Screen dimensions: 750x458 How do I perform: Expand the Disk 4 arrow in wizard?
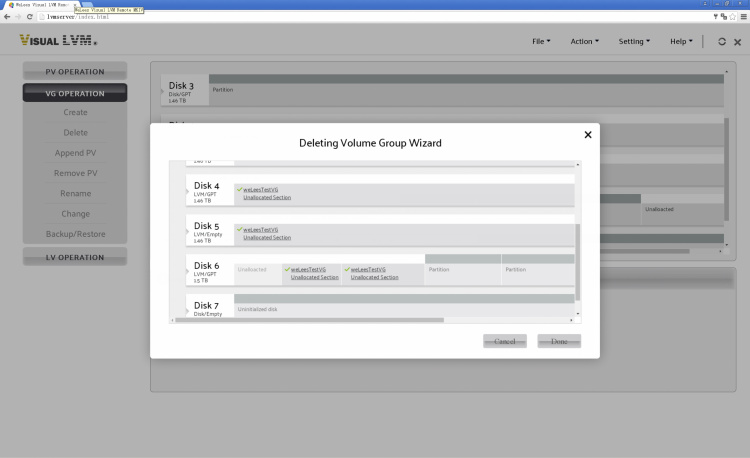(188, 191)
